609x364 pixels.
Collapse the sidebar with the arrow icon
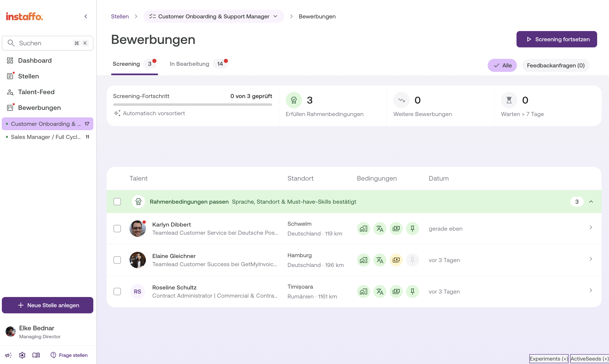(86, 16)
